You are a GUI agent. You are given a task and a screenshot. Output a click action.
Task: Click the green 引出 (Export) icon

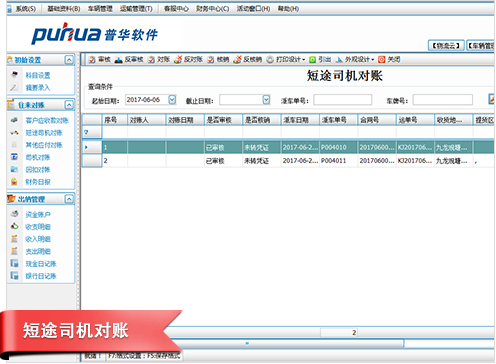point(312,60)
